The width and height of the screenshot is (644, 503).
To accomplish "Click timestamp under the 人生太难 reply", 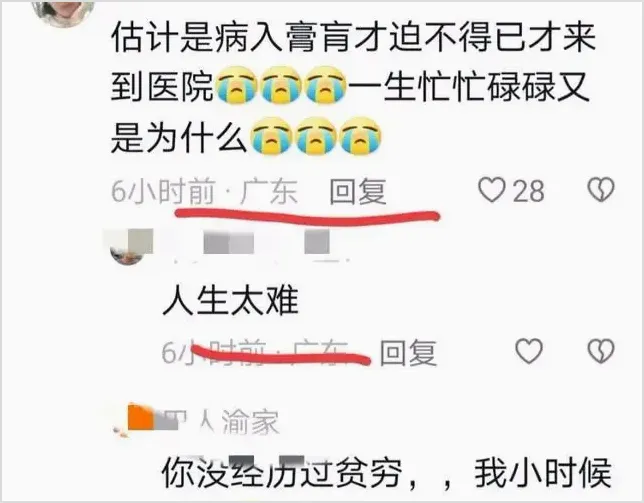I will point(255,353).
